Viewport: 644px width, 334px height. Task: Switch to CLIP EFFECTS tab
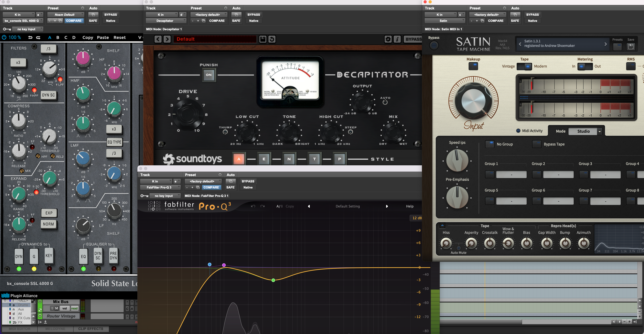point(91,329)
